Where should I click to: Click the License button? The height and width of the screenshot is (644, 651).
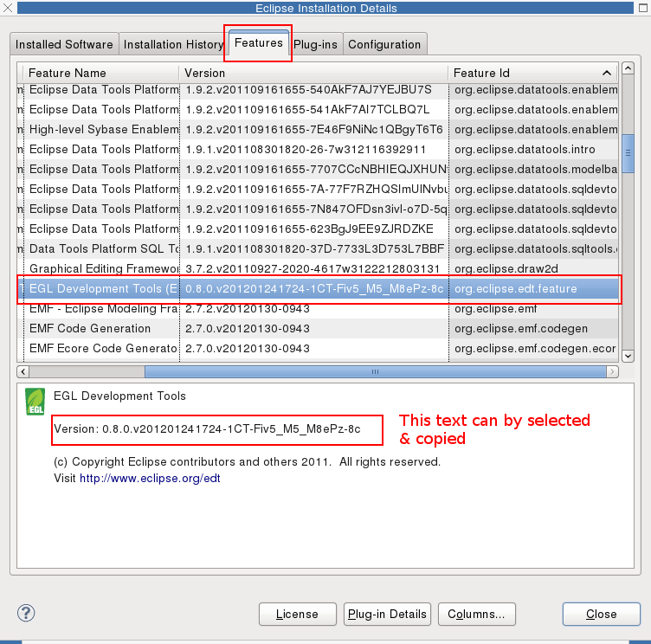[297, 614]
